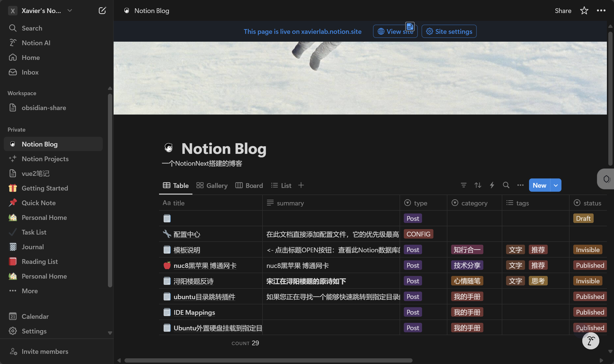
Task: Open the nuc8黑苹果 博通网卡 apple row
Action: coord(205,265)
